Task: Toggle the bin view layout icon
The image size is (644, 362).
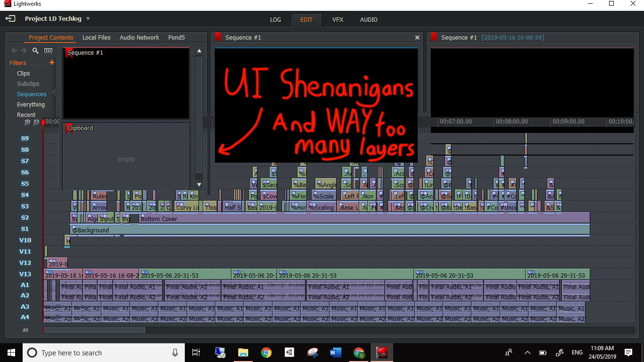Action: (48, 50)
